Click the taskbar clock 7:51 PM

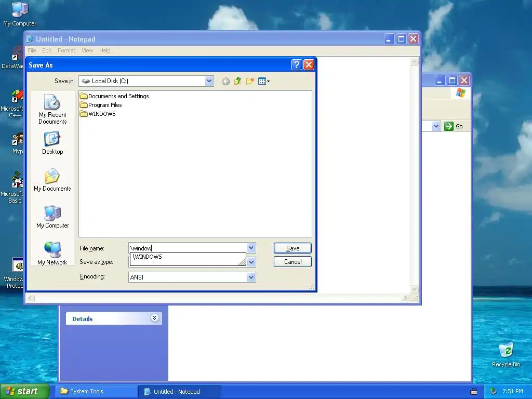click(512, 392)
